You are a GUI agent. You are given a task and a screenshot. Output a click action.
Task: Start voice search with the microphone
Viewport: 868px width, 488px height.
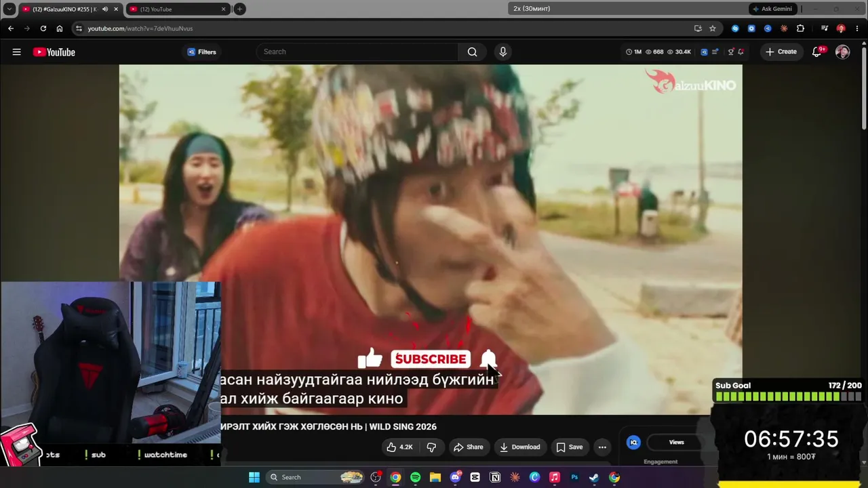pos(502,52)
